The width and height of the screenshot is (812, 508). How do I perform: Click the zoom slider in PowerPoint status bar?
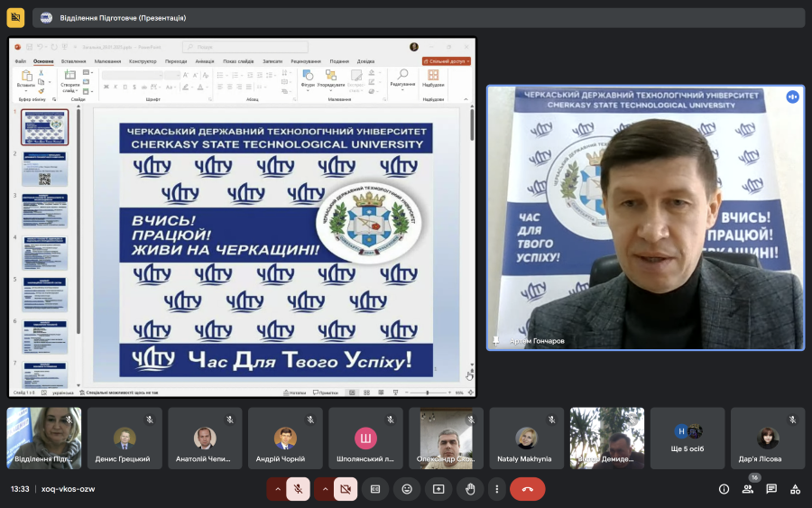[428, 393]
